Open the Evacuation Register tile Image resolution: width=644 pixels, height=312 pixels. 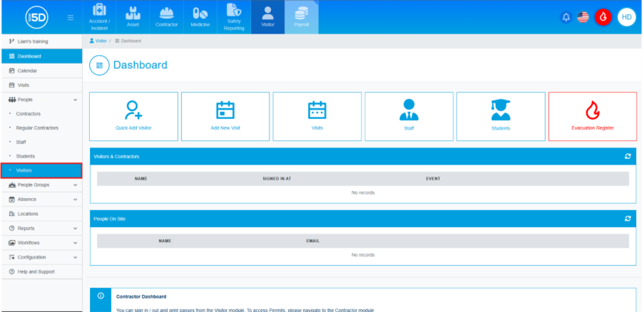click(x=592, y=116)
